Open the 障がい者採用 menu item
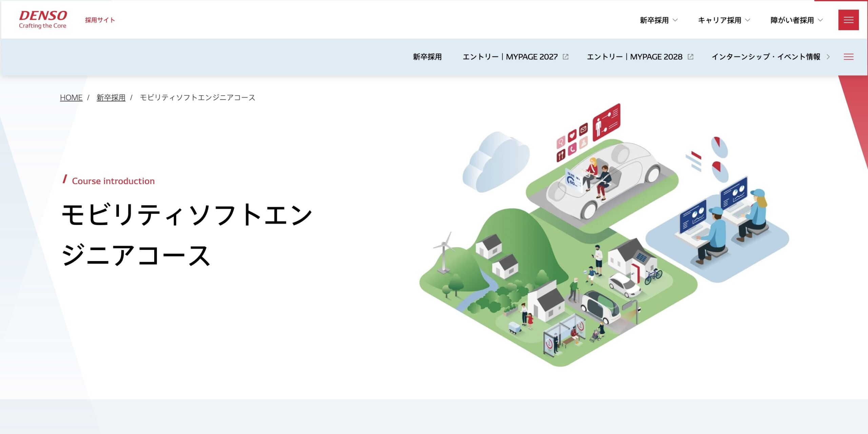Viewport: 868px width, 434px height. tap(792, 20)
